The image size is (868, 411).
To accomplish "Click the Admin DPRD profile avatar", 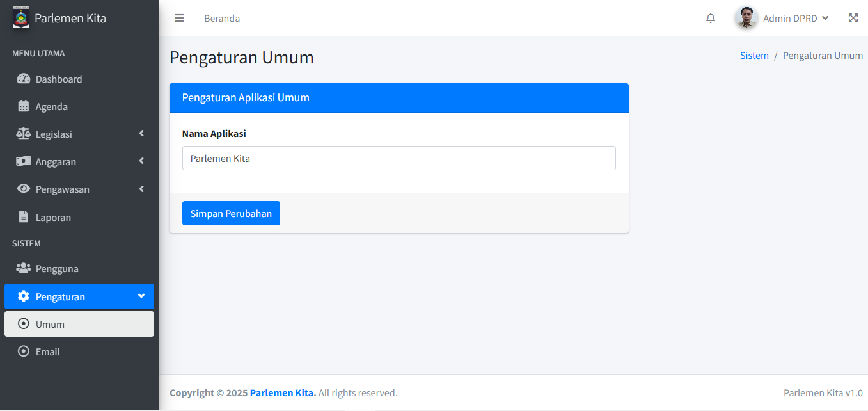I will pos(746,18).
